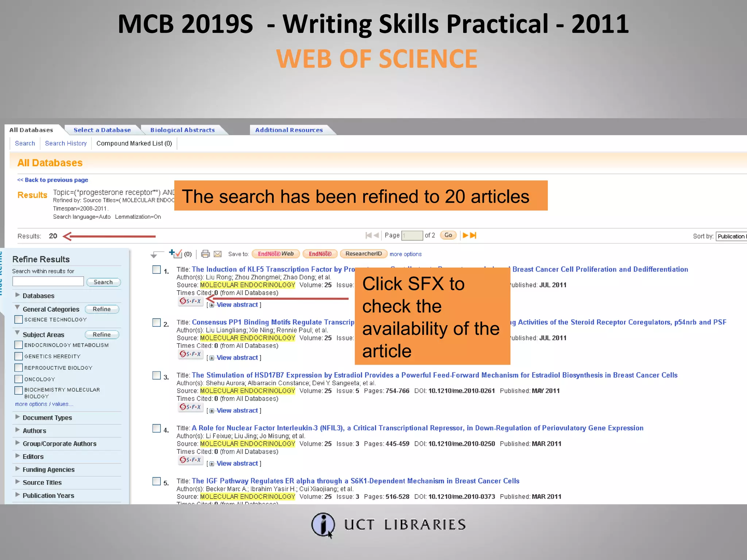Click the select-all arrow icon above checkboxes
Image resolution: width=747 pixels, height=560 pixels.
click(x=157, y=254)
